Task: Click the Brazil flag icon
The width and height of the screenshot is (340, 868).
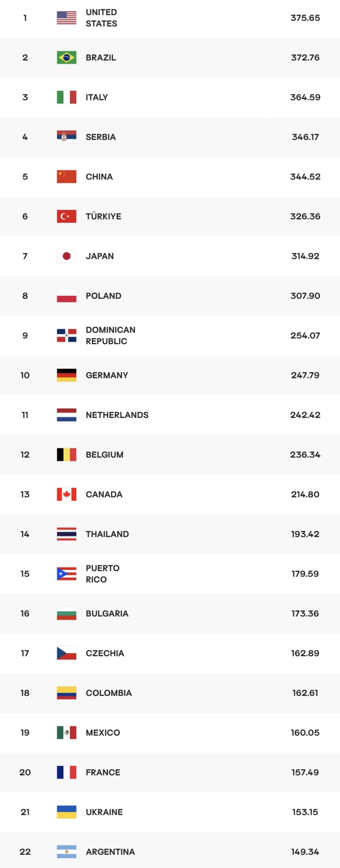Action: (x=66, y=58)
